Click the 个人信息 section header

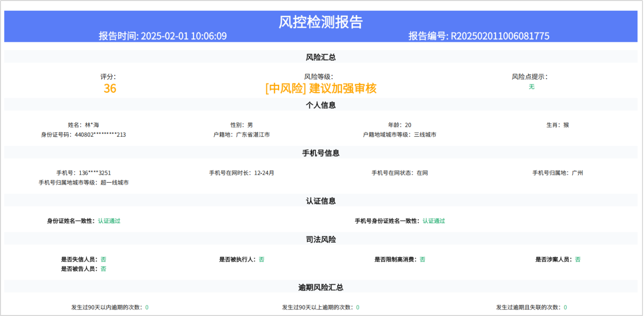[321, 105]
